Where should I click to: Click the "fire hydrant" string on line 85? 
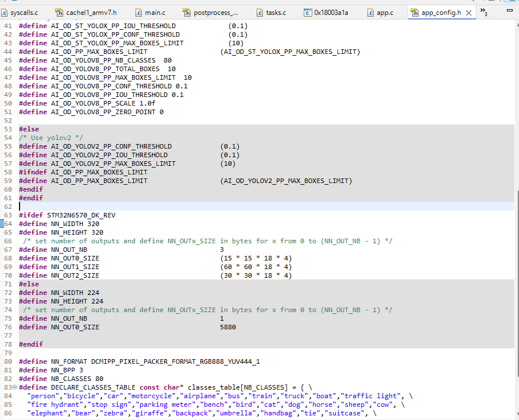click(x=55, y=405)
